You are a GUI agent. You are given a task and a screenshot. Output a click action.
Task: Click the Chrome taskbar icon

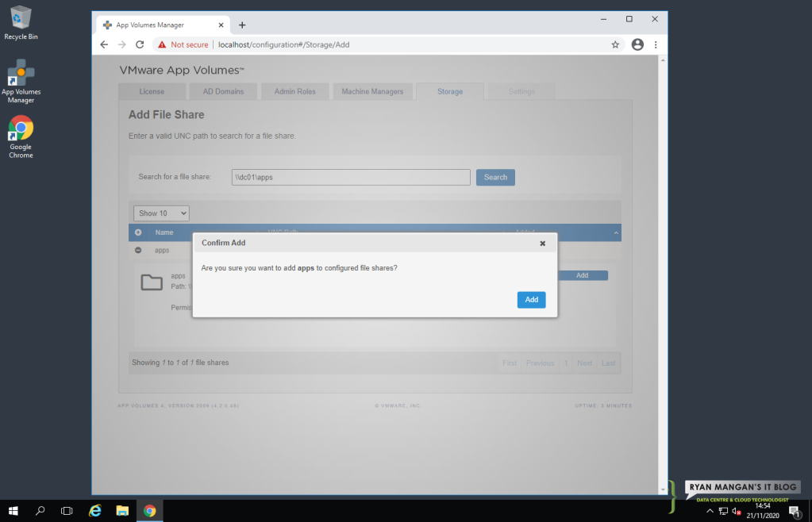coord(150,511)
